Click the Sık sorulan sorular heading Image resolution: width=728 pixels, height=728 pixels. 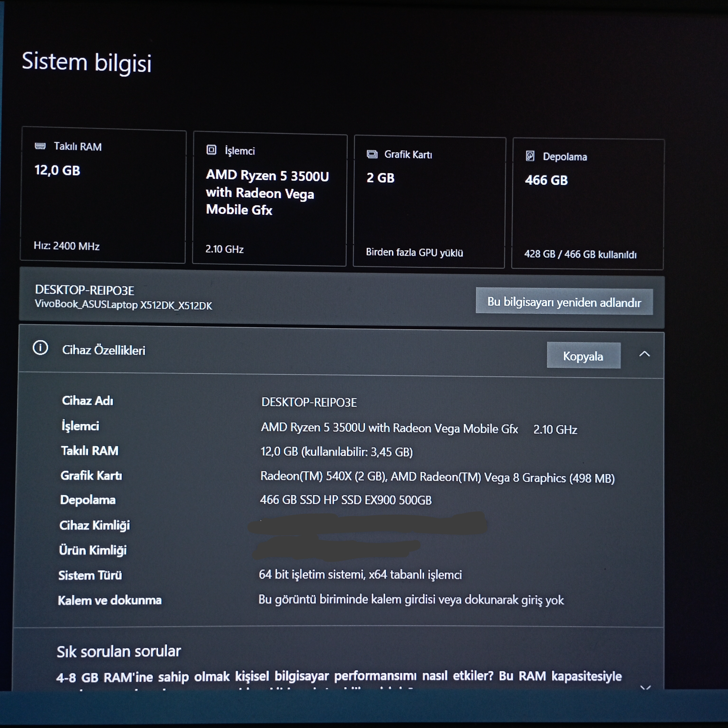coord(119,651)
